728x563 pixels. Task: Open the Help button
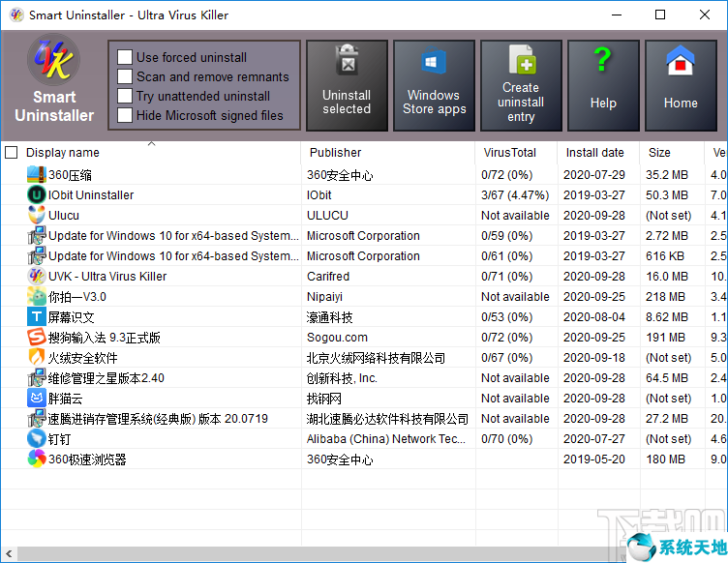point(603,85)
